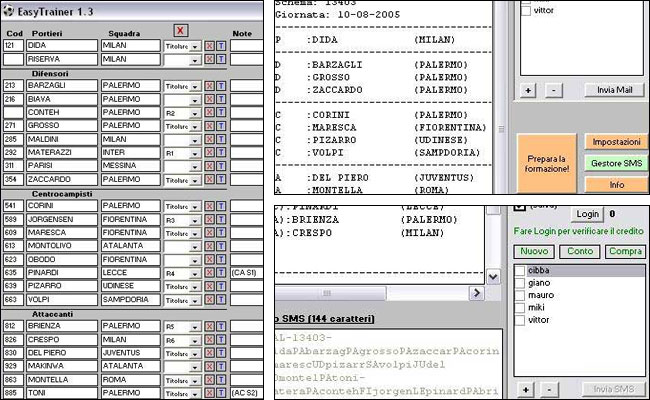
Task: Click the T icon in the BARZAGLI row
Action: pos(221,86)
